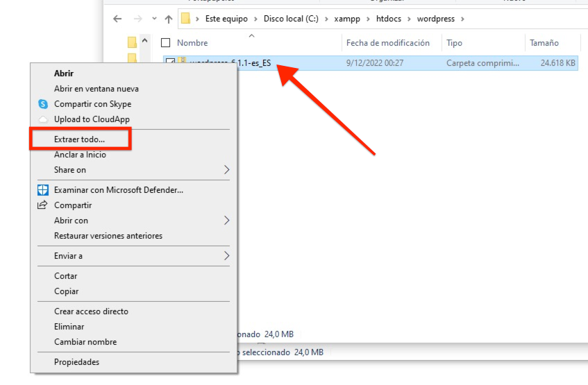The image size is (588, 385).
Task: Click the navigation pane scroll up arrow
Action: [x=145, y=40]
